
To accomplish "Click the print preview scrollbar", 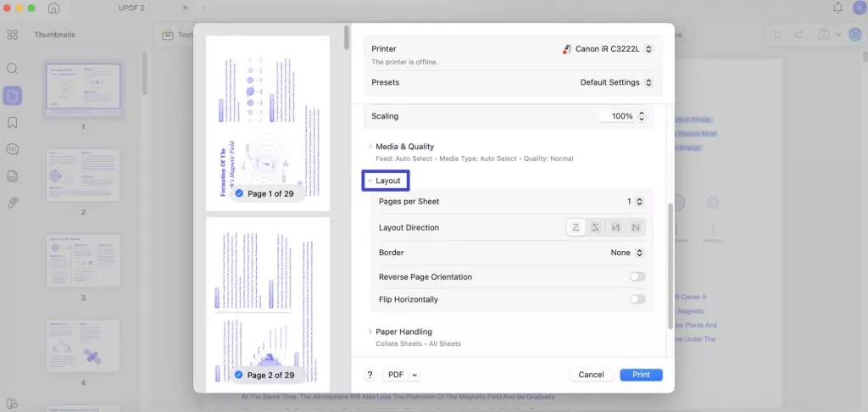I will 347,36.
